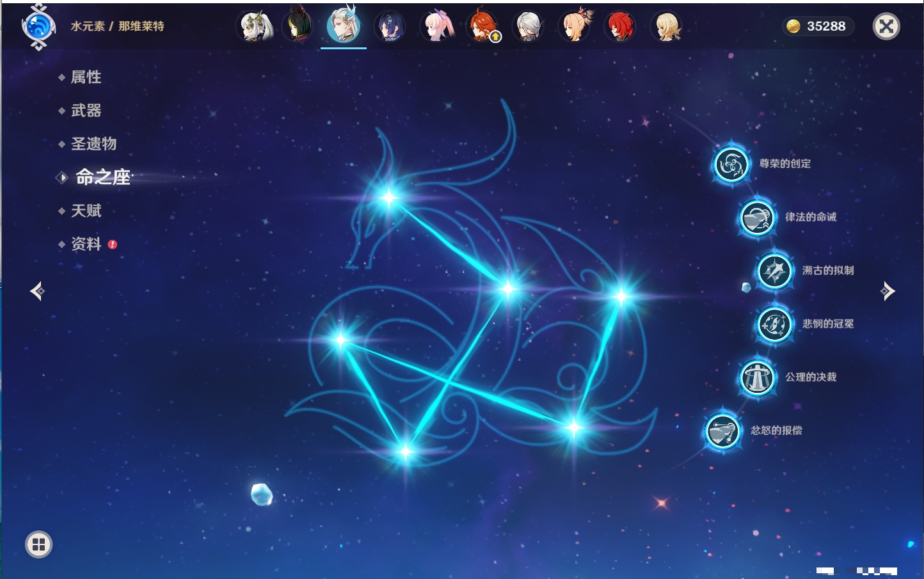
Task: Pick the pink-haired character portrait
Action: [438, 27]
